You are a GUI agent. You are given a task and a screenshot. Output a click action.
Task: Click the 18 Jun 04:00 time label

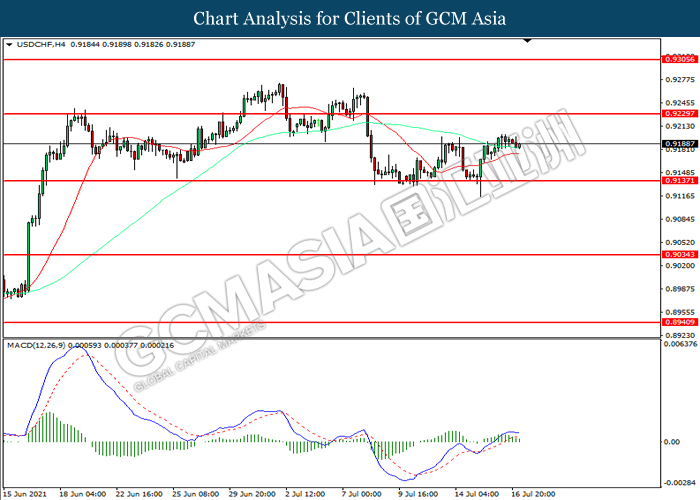(83, 494)
